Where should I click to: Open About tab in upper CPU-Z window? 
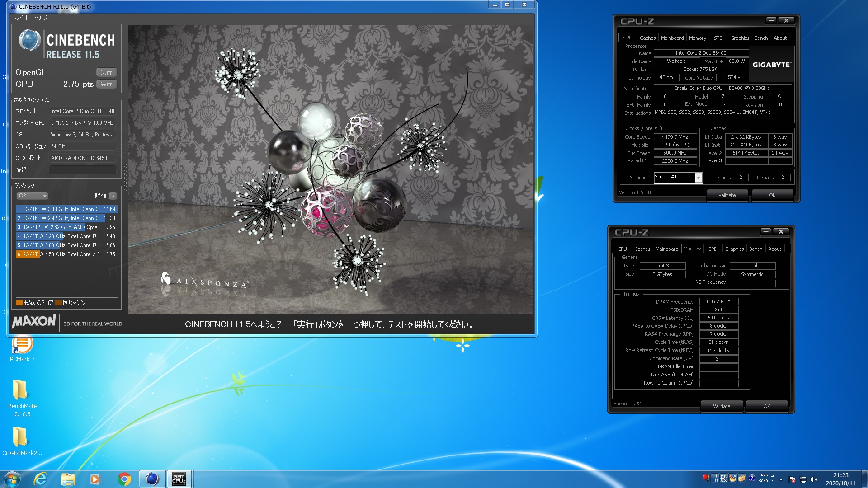[780, 38]
